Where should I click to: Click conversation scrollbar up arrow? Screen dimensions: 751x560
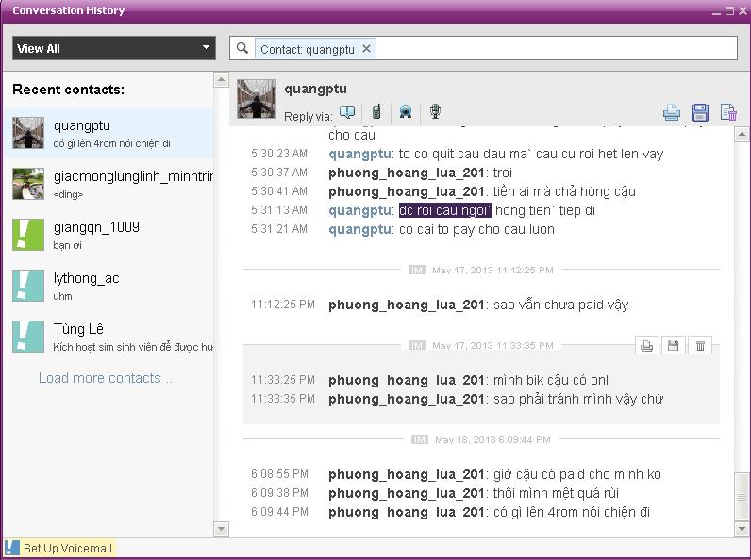click(742, 134)
